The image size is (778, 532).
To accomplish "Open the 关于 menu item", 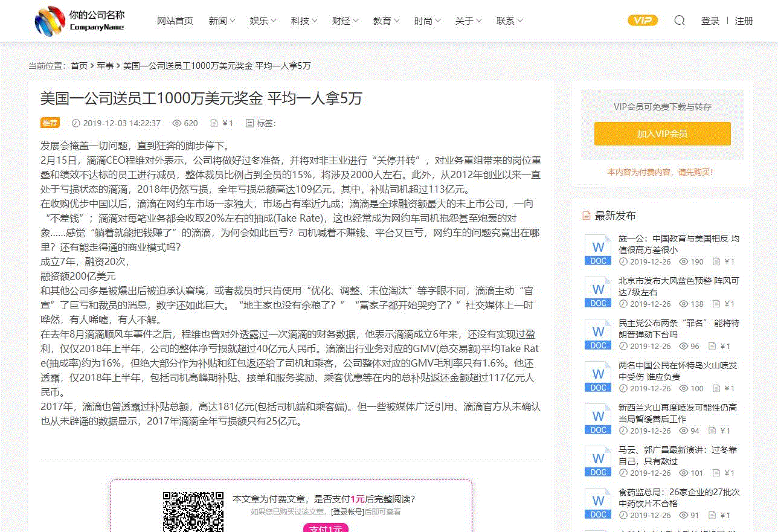I will 468,21.
